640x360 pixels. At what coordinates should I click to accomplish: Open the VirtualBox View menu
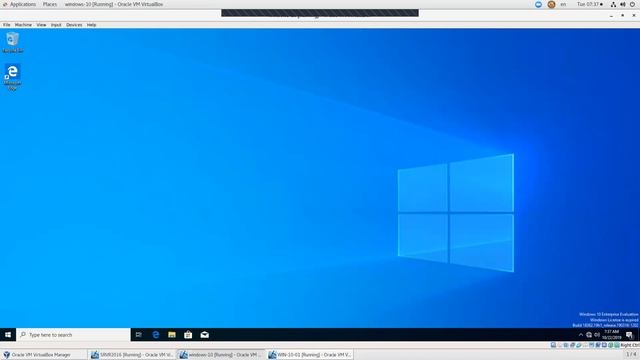(x=41, y=25)
